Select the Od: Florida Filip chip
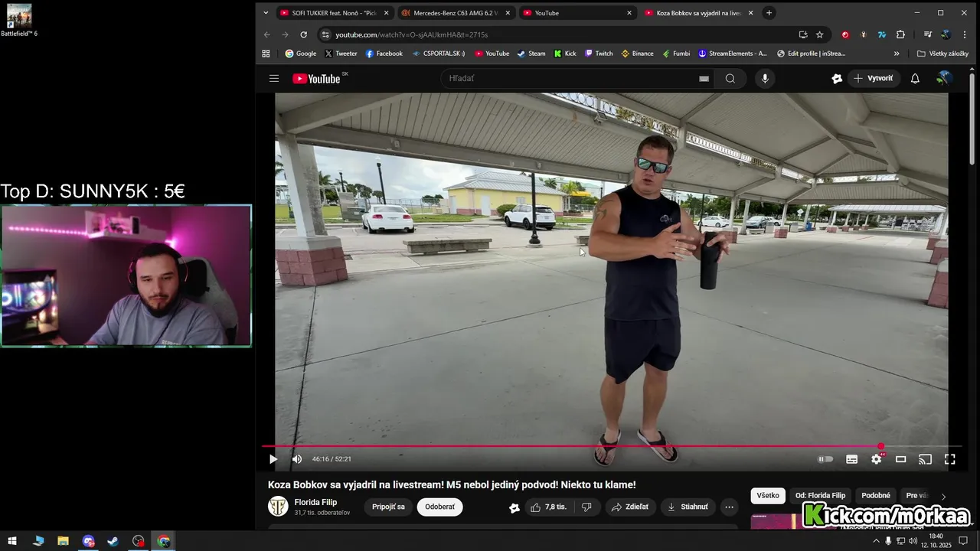The image size is (980, 551). (x=820, y=495)
